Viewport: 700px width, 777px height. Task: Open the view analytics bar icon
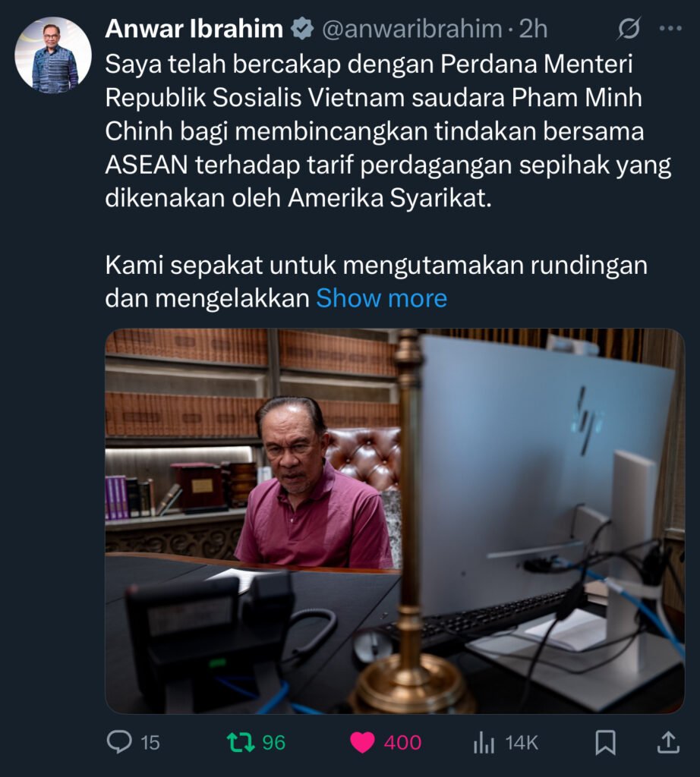point(484,743)
